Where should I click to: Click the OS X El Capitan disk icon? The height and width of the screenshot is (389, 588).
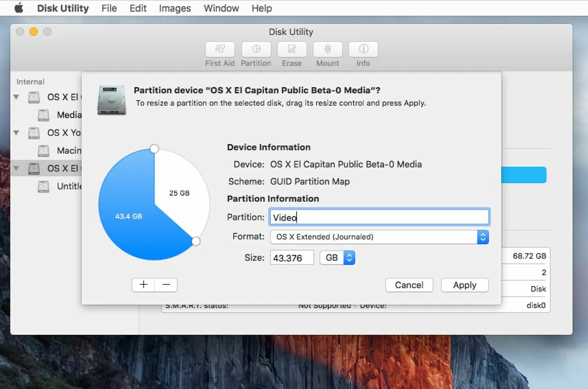34,97
